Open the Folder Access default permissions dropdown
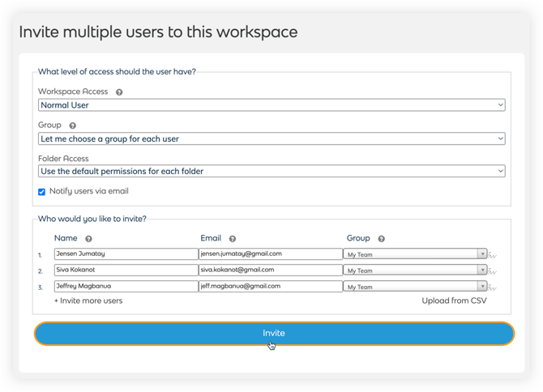This screenshot has height=392, width=543. pos(271,171)
